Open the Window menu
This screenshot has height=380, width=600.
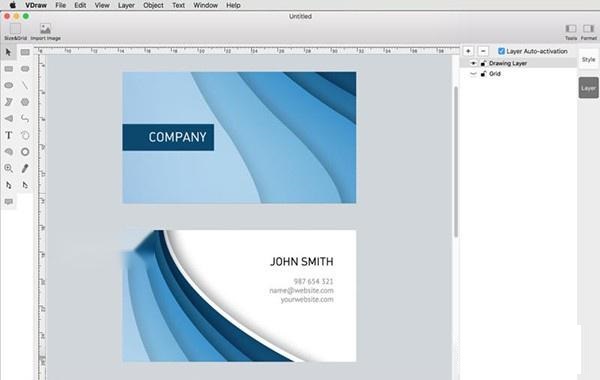[x=205, y=5]
